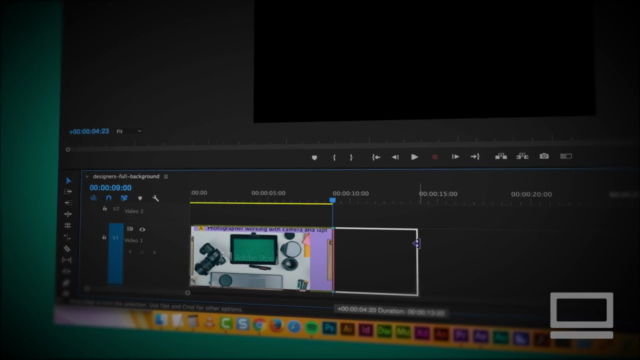Click the Extract button
This screenshot has height=360, width=640.
click(x=522, y=156)
